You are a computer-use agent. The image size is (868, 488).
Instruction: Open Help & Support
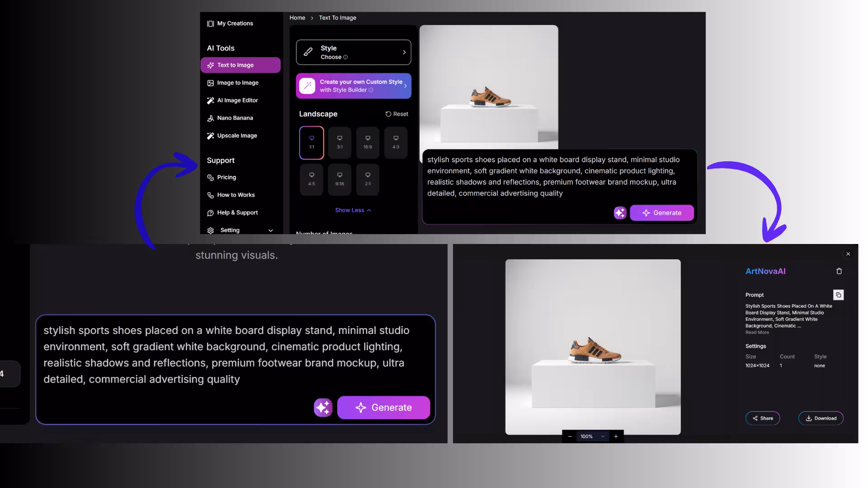237,212
